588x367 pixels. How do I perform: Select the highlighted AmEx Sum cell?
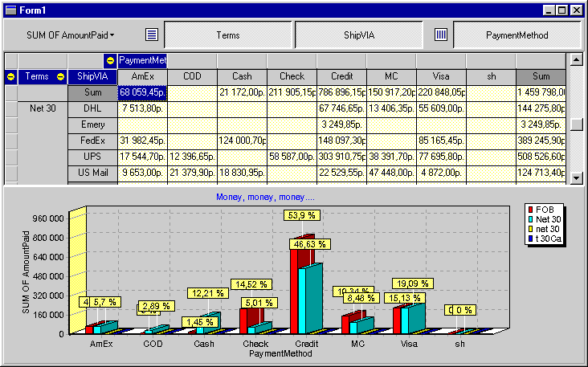pos(142,92)
